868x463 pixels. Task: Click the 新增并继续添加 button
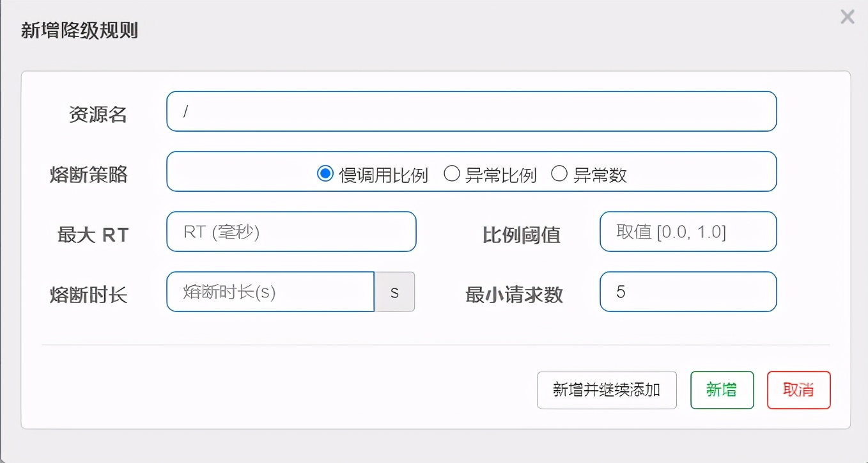[606, 390]
